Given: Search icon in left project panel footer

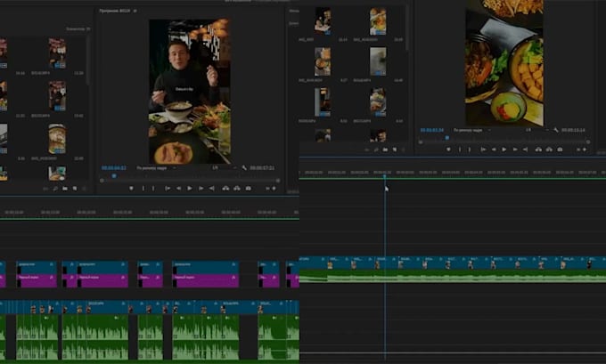Looking at the screenshot, I should click(x=55, y=189).
